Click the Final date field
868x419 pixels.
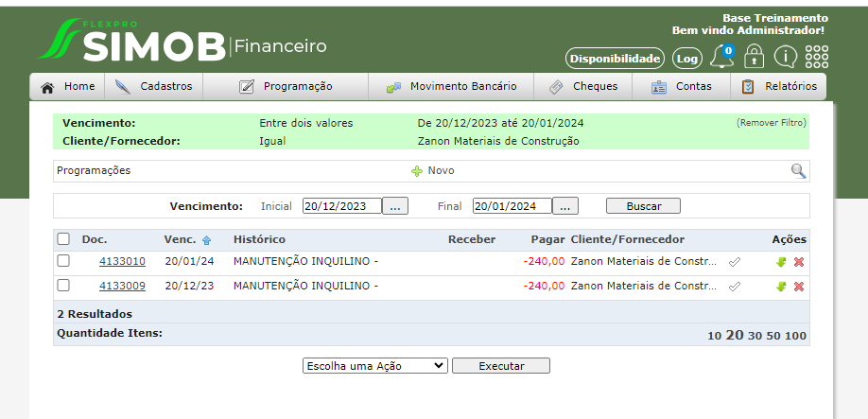(512, 206)
